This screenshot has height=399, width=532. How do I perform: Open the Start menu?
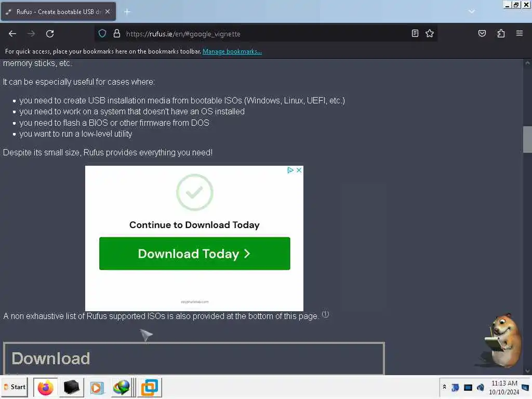tap(15, 387)
